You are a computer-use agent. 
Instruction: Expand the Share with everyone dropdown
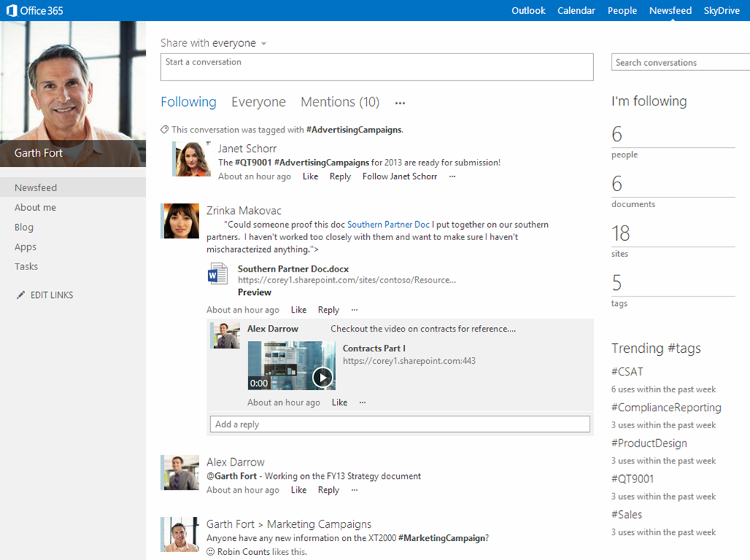tap(264, 43)
